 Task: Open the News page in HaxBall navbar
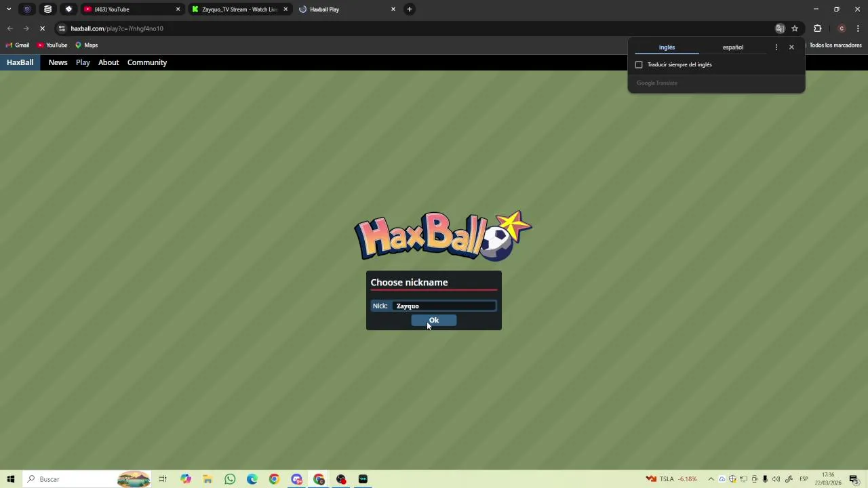pyautogui.click(x=58, y=62)
